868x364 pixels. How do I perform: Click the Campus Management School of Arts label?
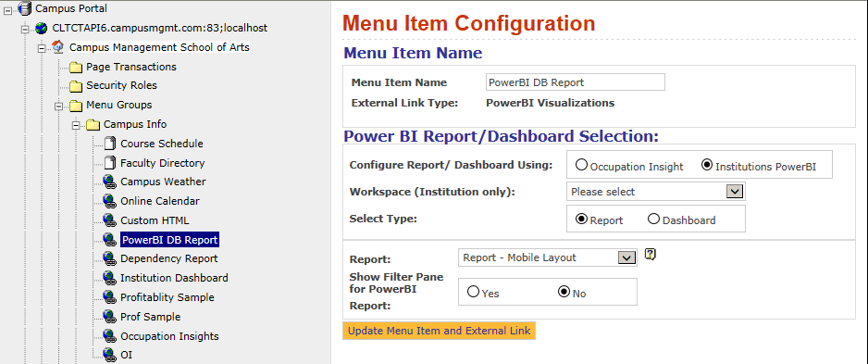159,47
